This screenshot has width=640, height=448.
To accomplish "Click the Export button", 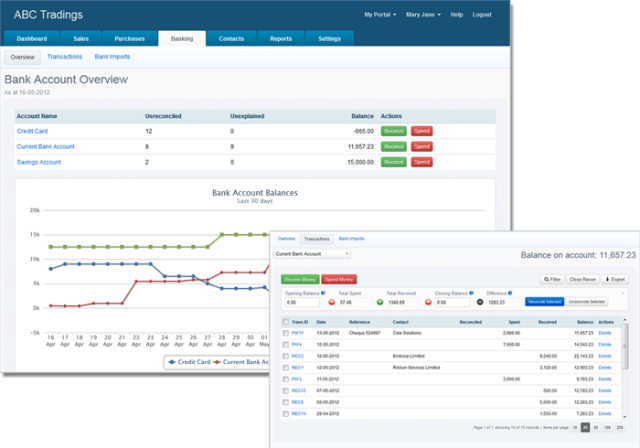I will tap(615, 279).
